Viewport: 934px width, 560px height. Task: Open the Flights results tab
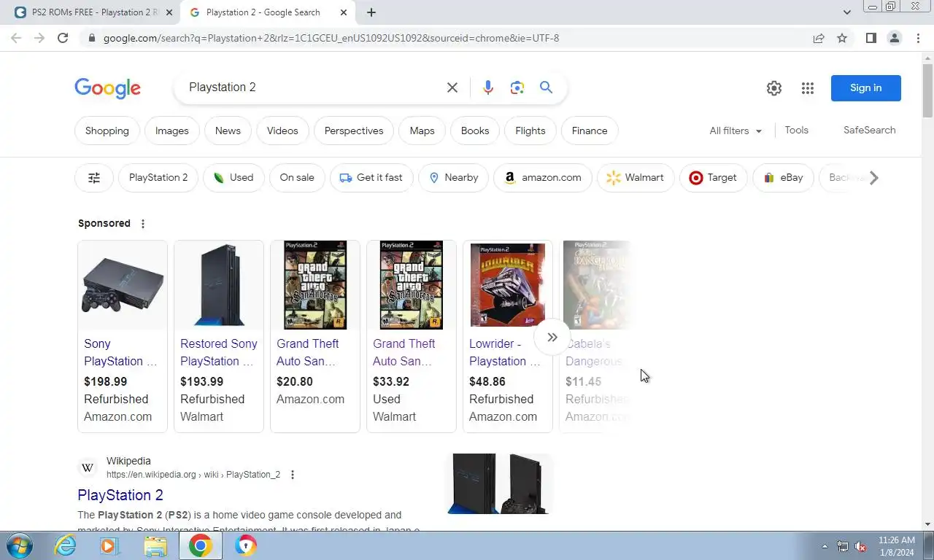[530, 131]
